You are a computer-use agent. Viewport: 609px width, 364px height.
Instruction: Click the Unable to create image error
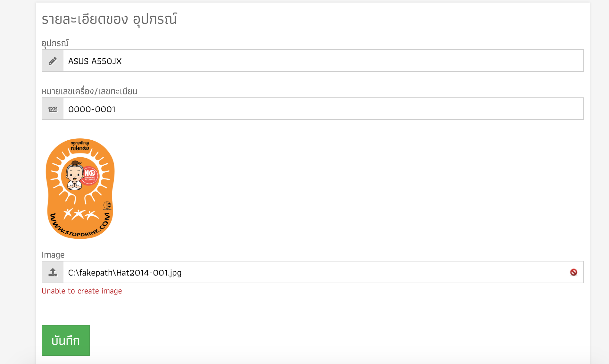[x=82, y=291]
